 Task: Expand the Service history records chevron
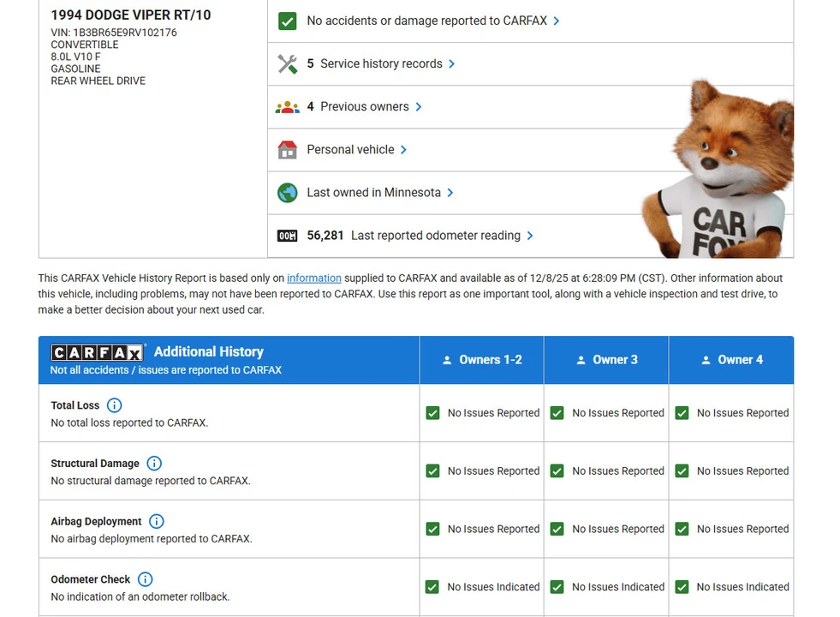click(x=451, y=63)
